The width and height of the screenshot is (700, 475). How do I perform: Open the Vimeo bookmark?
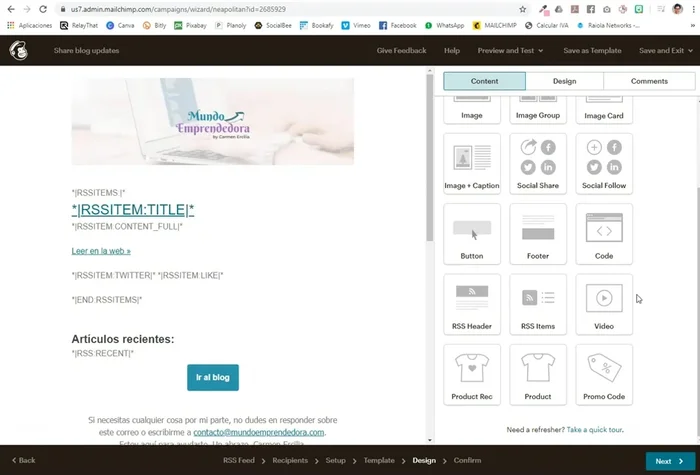click(356, 25)
